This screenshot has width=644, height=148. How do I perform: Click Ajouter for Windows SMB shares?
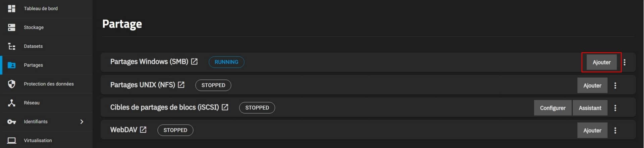(x=601, y=62)
